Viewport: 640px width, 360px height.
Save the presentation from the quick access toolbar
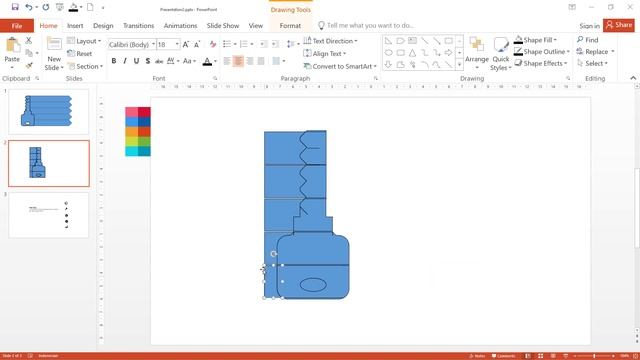coord(15,7)
